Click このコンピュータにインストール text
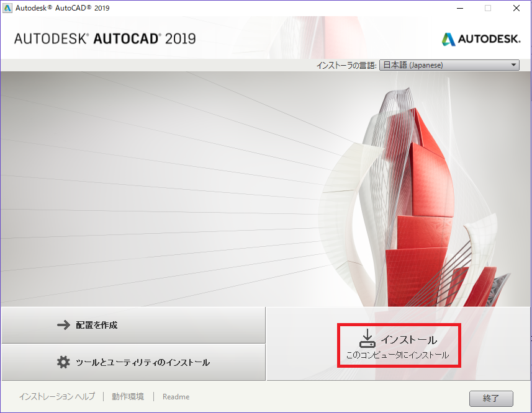 397,355
